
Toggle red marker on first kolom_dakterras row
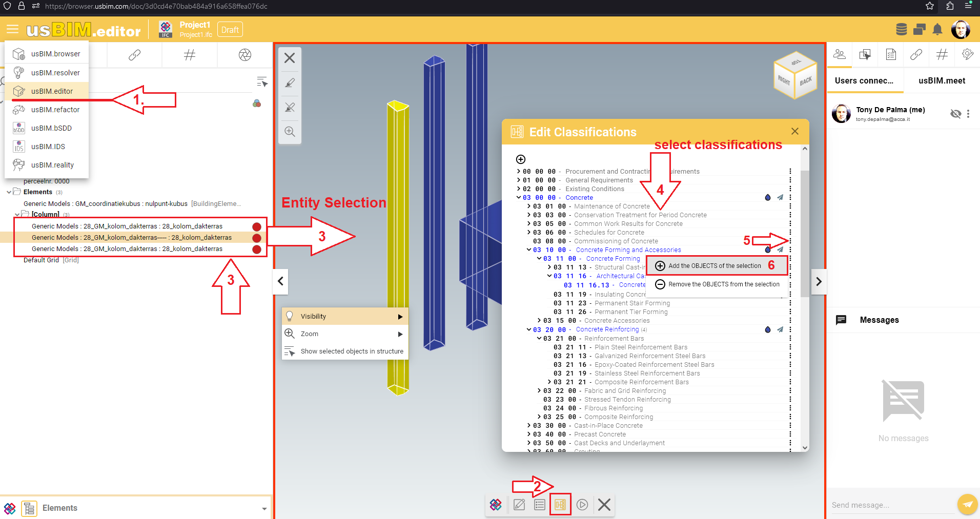click(257, 226)
